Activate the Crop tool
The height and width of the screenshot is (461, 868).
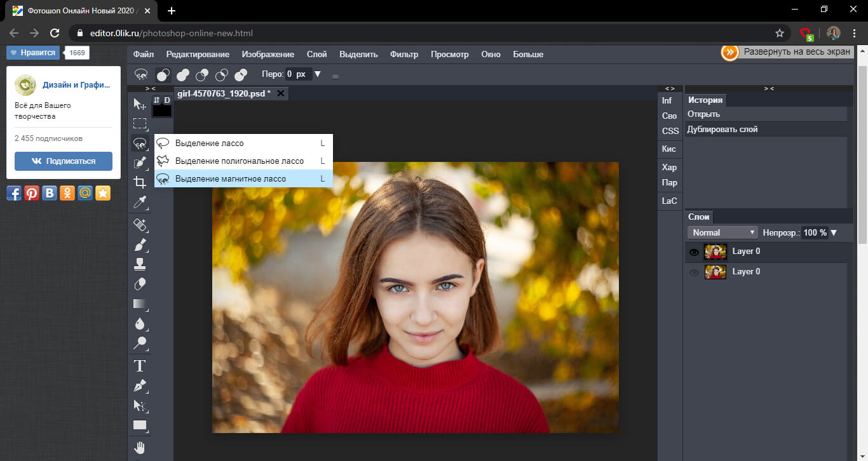tap(140, 182)
